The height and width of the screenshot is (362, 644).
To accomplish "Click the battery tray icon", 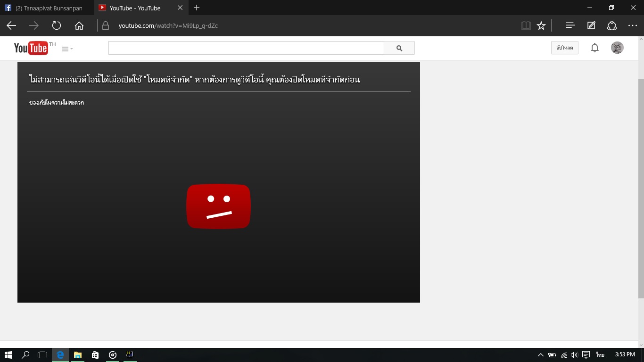I will pos(552,355).
